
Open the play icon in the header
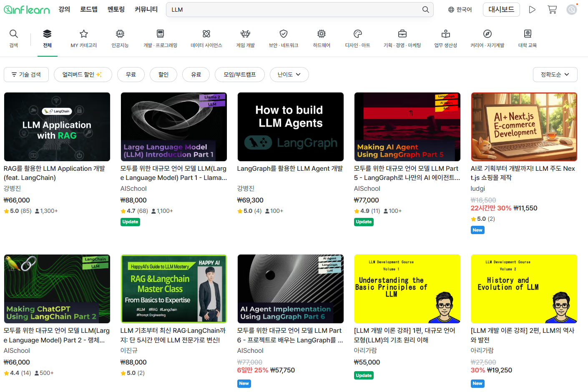coord(532,10)
